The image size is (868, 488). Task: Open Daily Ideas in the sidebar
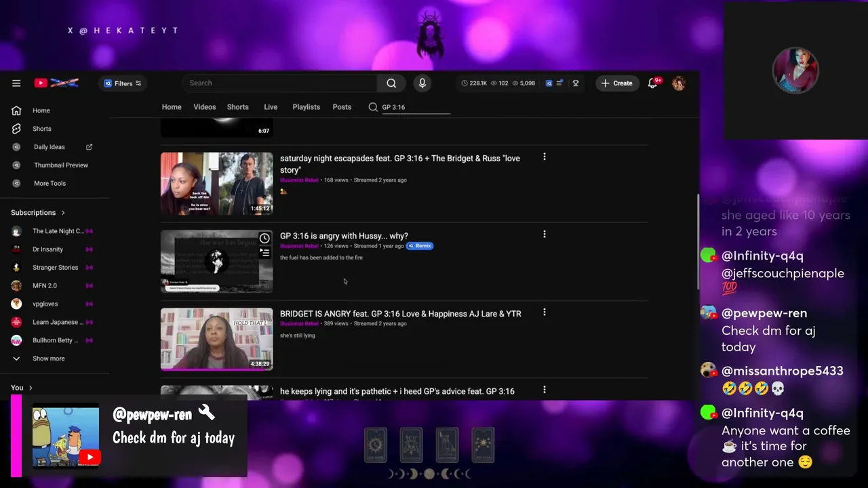pyautogui.click(x=50, y=147)
